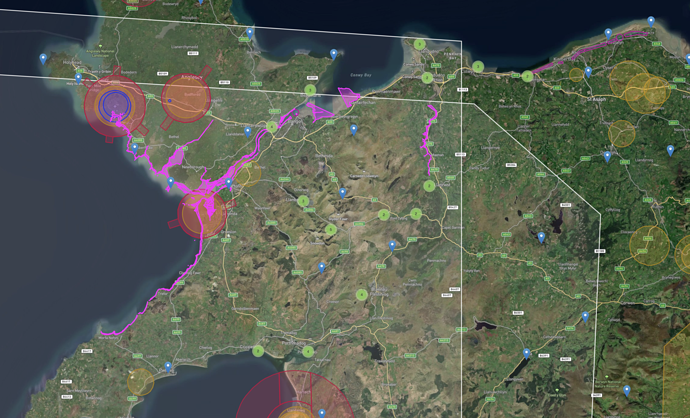Select the blue pin at the Newborough coastal headland

coord(171,182)
